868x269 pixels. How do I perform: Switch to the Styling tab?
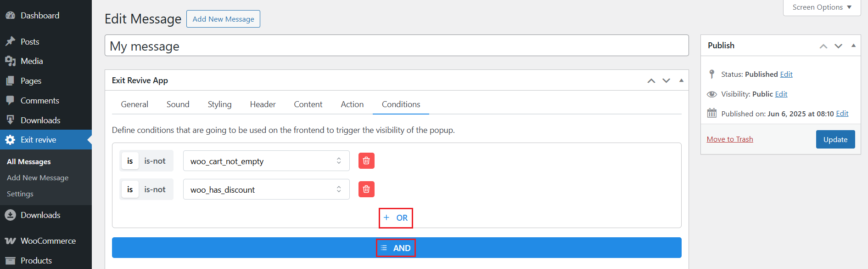point(219,104)
